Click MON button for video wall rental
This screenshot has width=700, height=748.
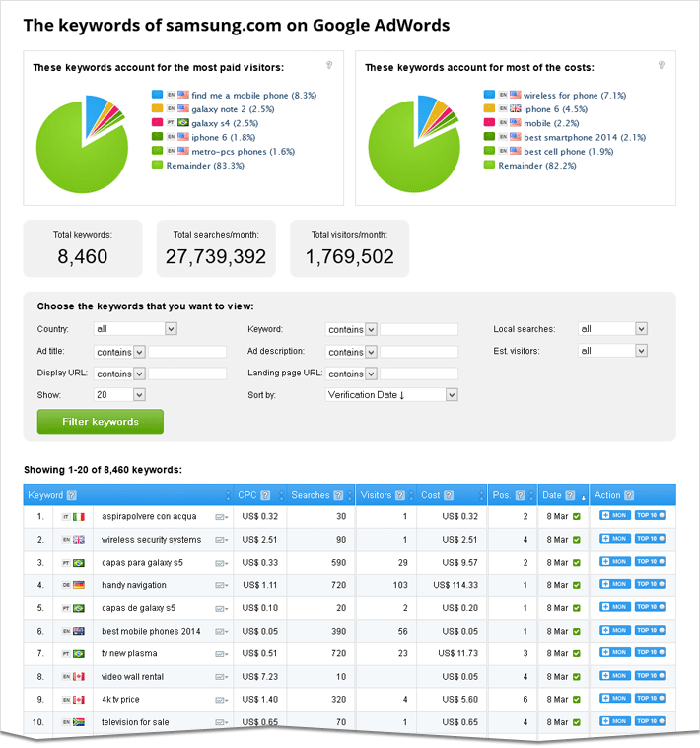pyautogui.click(x=615, y=675)
